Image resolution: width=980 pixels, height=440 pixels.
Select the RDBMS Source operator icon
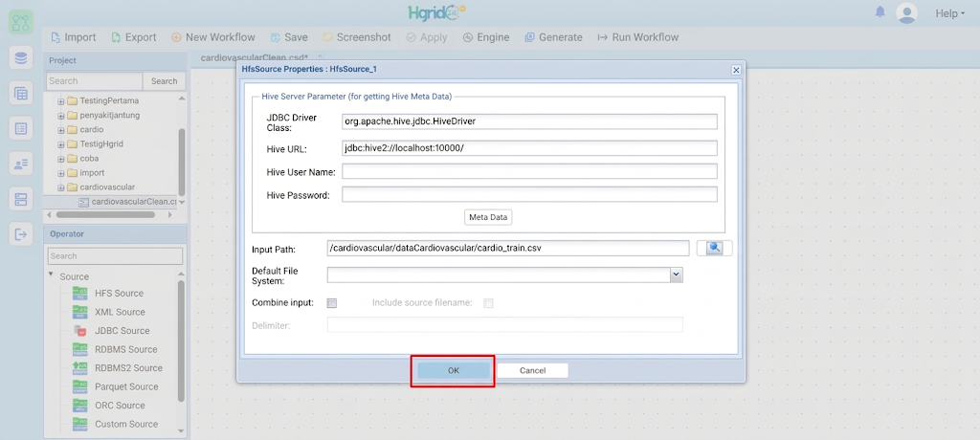[80, 349]
